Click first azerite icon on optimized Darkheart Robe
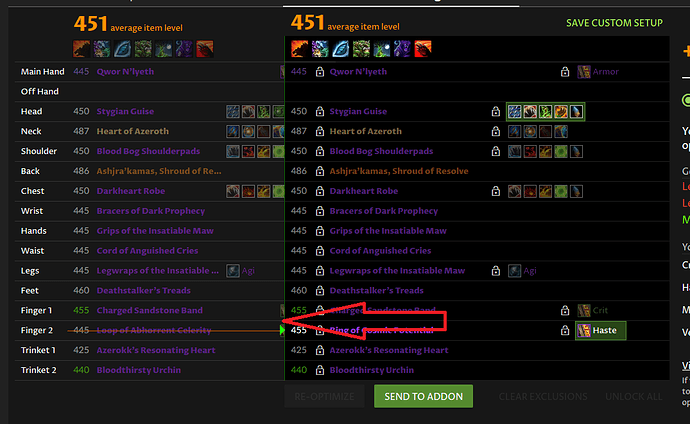The width and height of the screenshot is (690, 424). pos(514,191)
